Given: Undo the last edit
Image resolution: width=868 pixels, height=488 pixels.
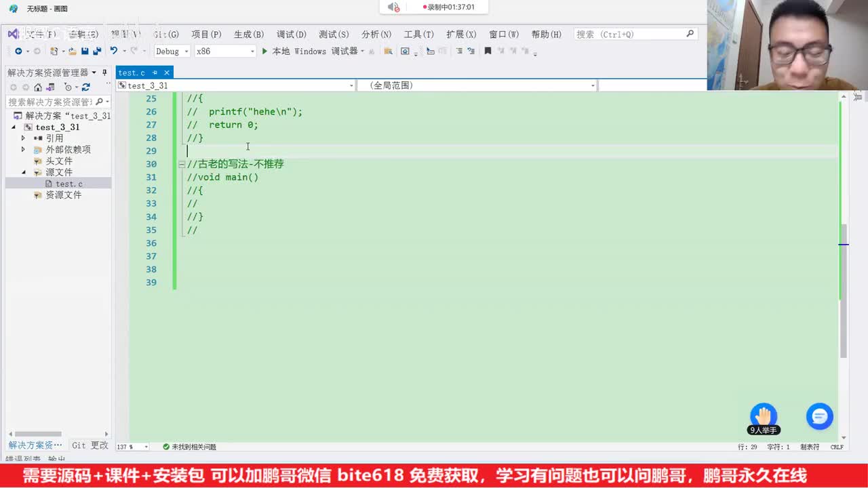Looking at the screenshot, I should pyautogui.click(x=114, y=51).
